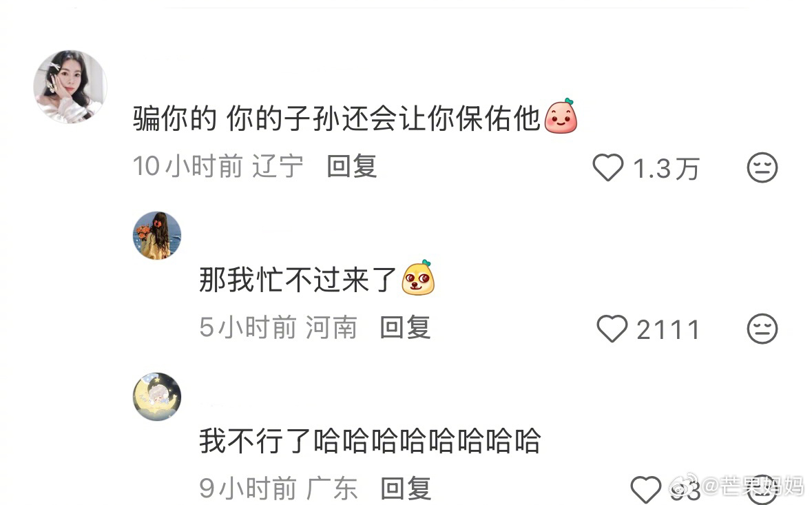Dislike the 那我忙不过来了 reply
The image size is (812, 505).
tap(762, 329)
